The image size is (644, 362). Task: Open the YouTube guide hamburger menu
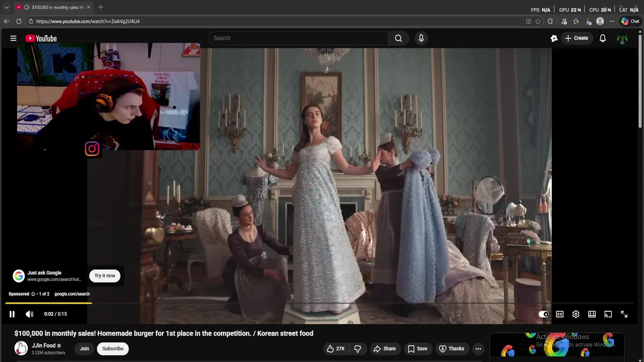click(14, 38)
